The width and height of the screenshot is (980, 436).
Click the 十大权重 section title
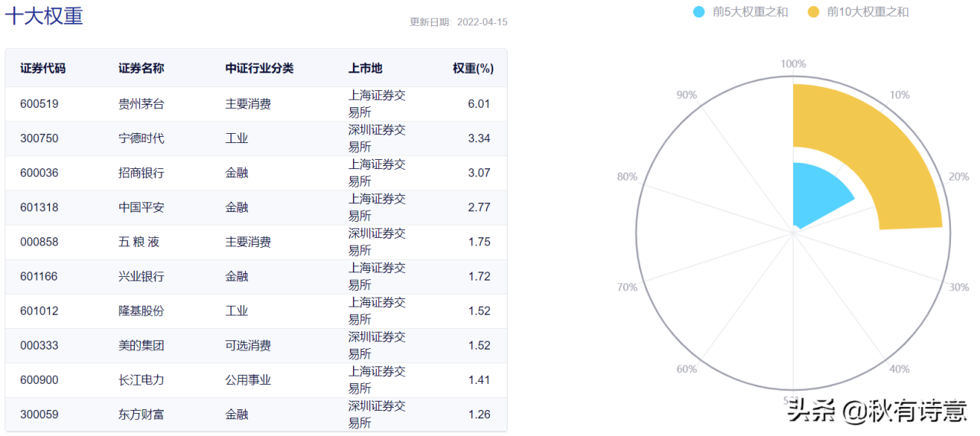(x=44, y=15)
